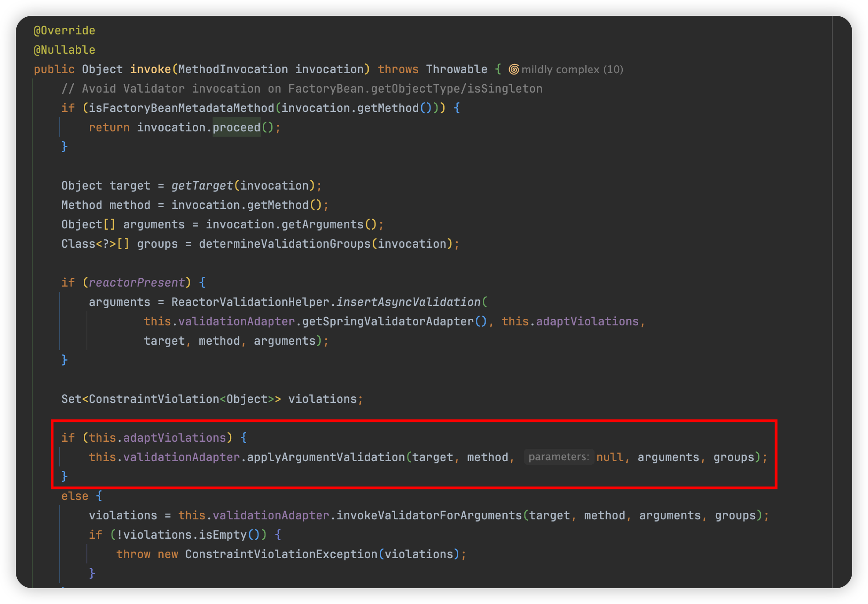This screenshot has height=604, width=868.
Task: Click the @Override annotation
Action: pos(64,30)
